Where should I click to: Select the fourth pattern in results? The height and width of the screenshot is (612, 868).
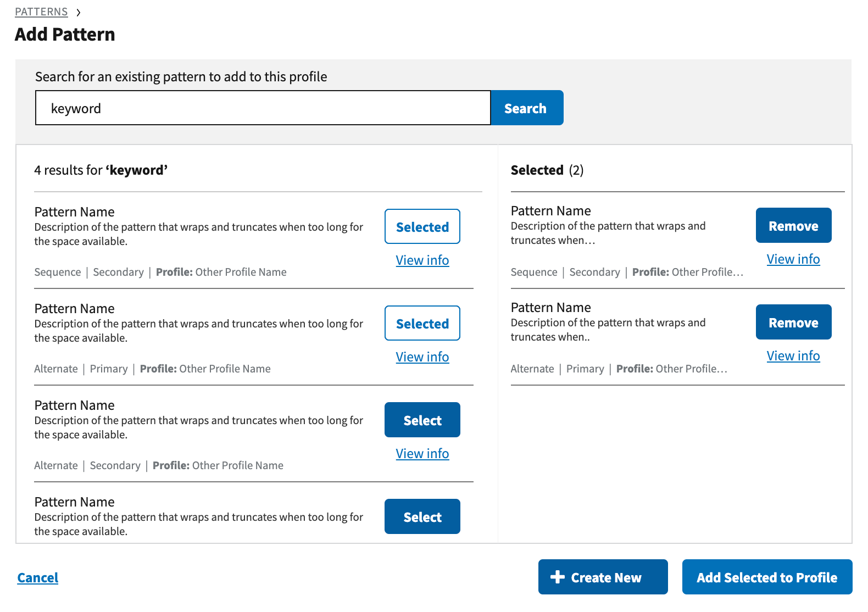[x=422, y=516]
